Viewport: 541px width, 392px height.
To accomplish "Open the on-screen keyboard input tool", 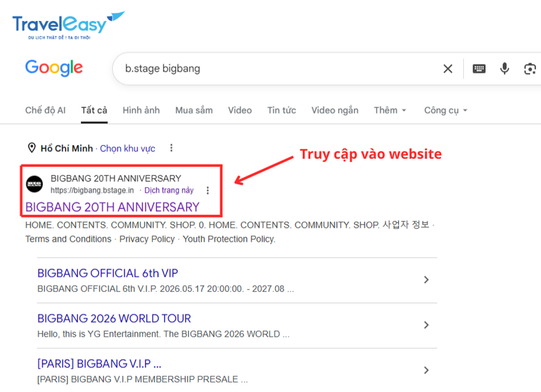I will click(x=479, y=69).
